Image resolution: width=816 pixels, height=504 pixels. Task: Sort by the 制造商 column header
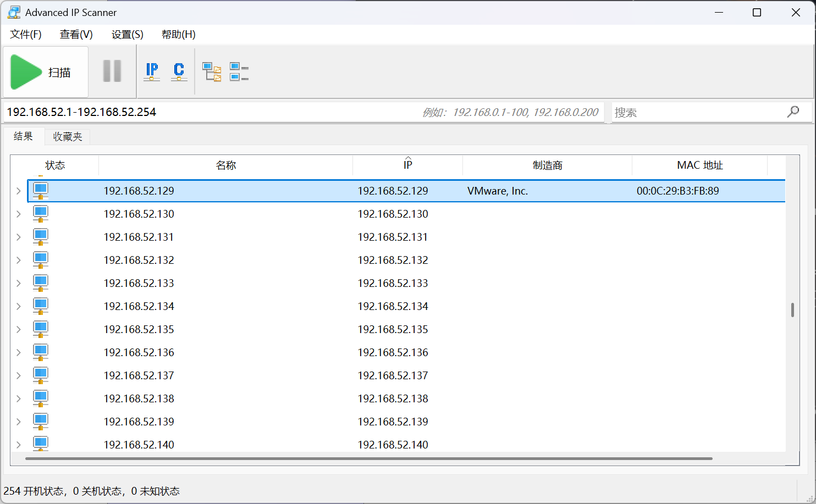tap(547, 165)
